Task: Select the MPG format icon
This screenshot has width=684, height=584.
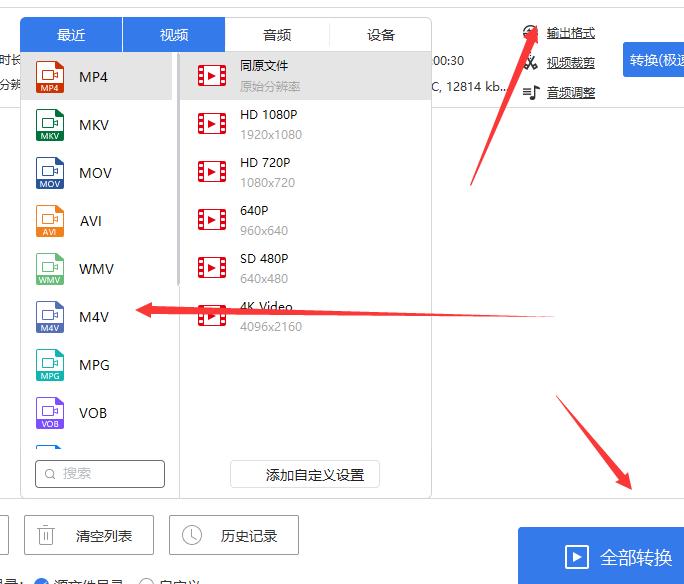Action: point(50,365)
